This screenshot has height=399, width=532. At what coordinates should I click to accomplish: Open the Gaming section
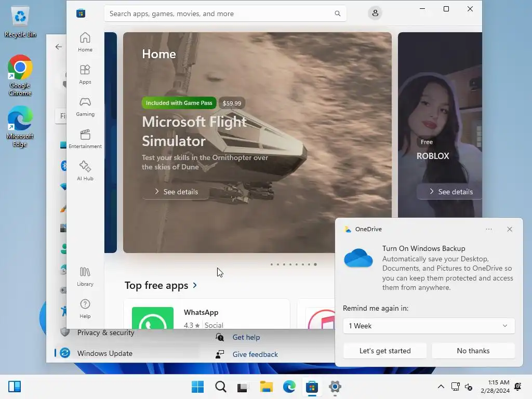[x=85, y=107]
